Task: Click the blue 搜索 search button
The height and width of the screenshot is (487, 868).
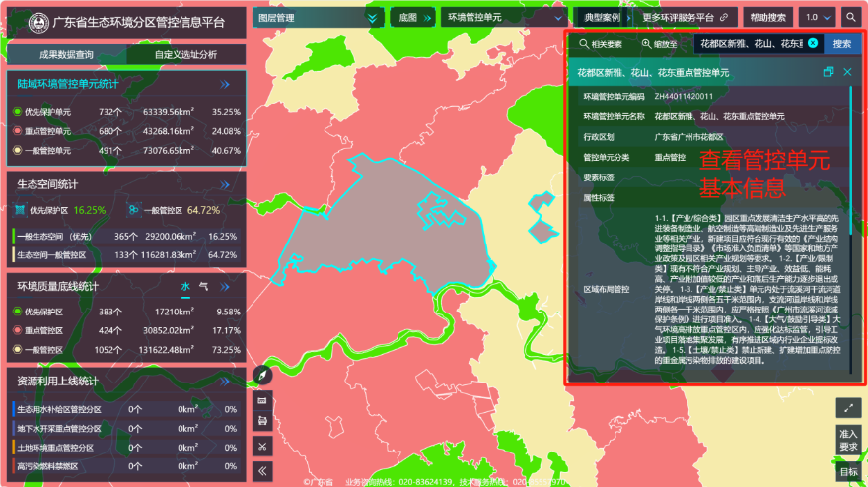Action: (841, 43)
